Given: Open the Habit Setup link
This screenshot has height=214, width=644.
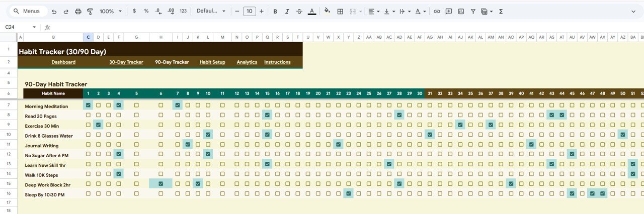Looking at the screenshot, I should click(212, 62).
